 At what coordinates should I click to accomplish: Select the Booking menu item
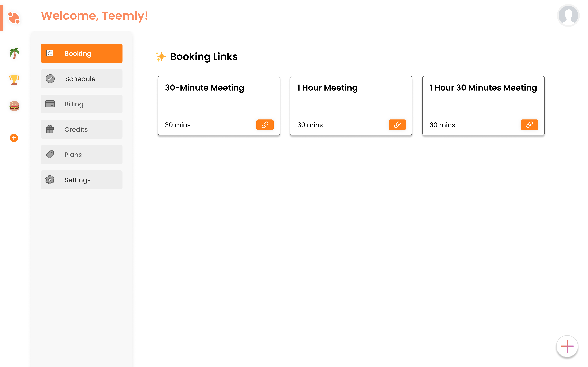coord(82,53)
